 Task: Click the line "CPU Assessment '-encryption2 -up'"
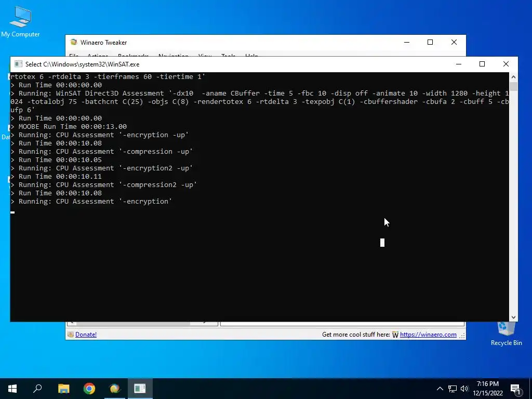pos(125,168)
